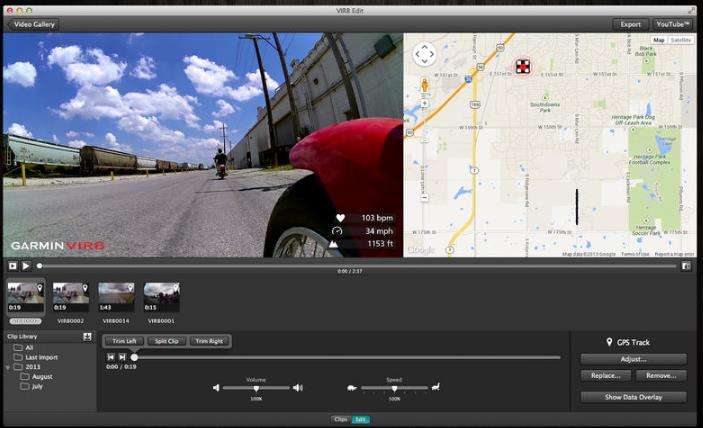
Task: Select the Map view toggle
Action: coord(659,40)
